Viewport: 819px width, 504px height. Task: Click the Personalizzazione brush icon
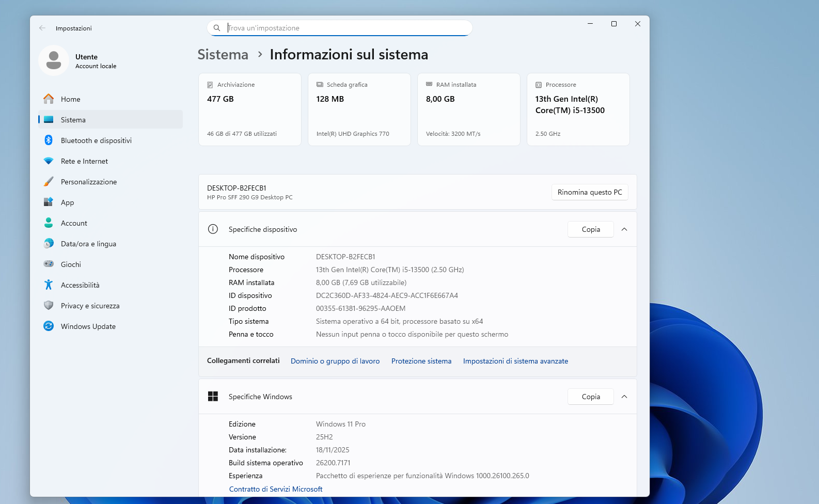tap(49, 181)
